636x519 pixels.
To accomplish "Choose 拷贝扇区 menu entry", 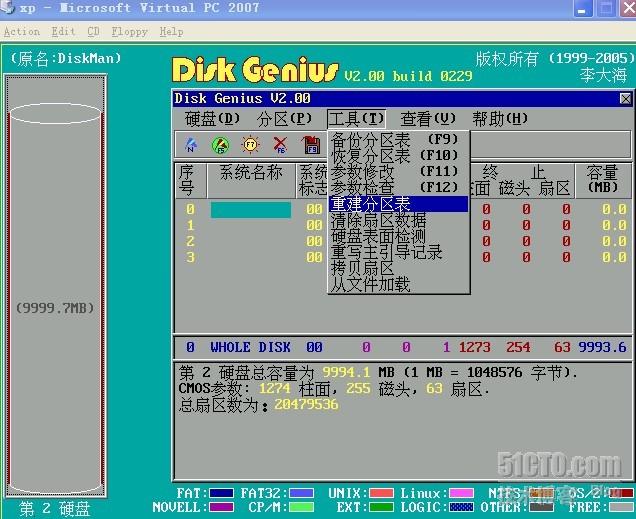I will tap(398, 268).
